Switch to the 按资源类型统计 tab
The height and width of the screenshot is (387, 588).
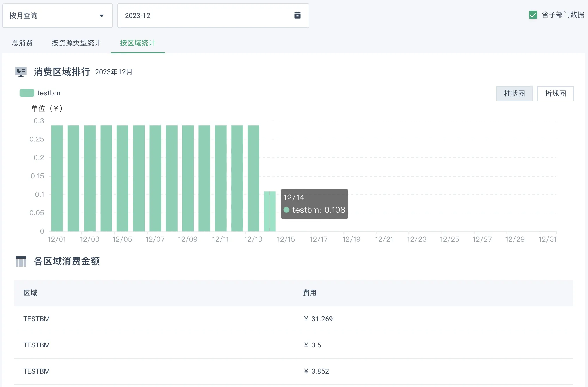76,43
